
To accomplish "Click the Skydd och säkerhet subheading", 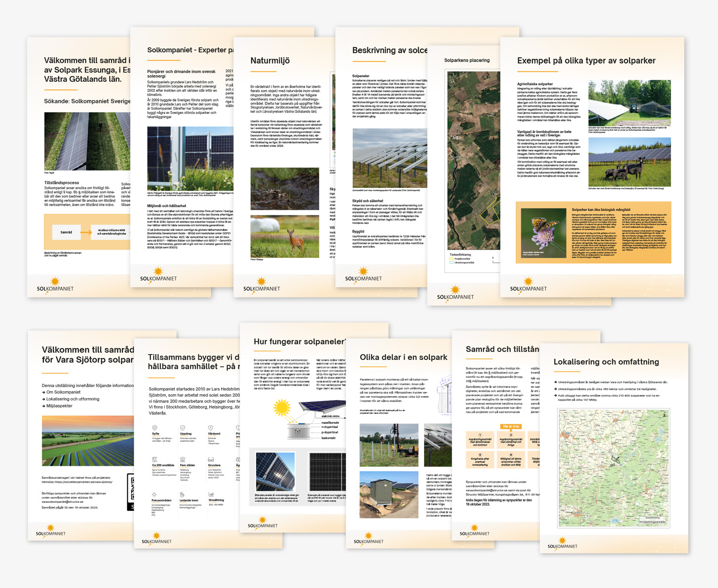I will 368,201.
